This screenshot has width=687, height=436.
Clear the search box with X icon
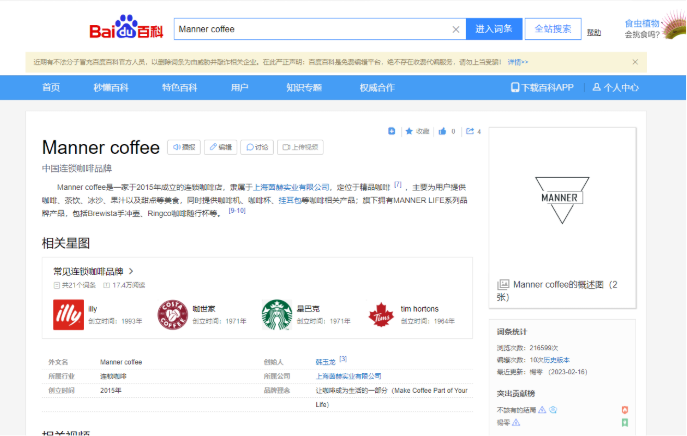pos(456,29)
